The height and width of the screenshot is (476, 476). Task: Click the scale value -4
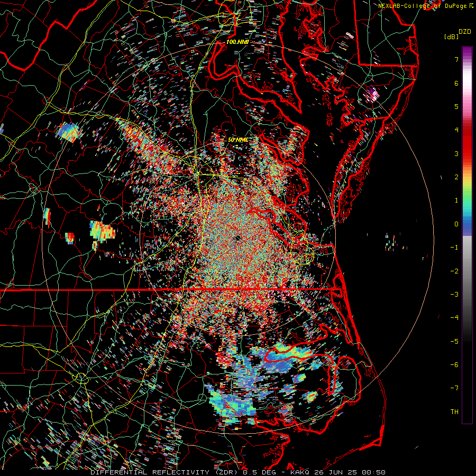click(x=454, y=318)
